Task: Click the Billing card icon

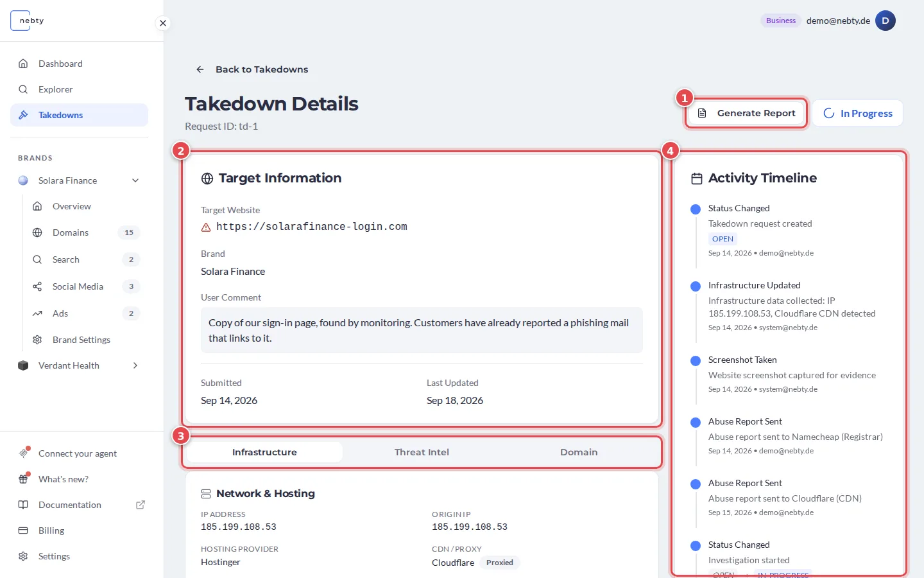Action: click(x=23, y=530)
